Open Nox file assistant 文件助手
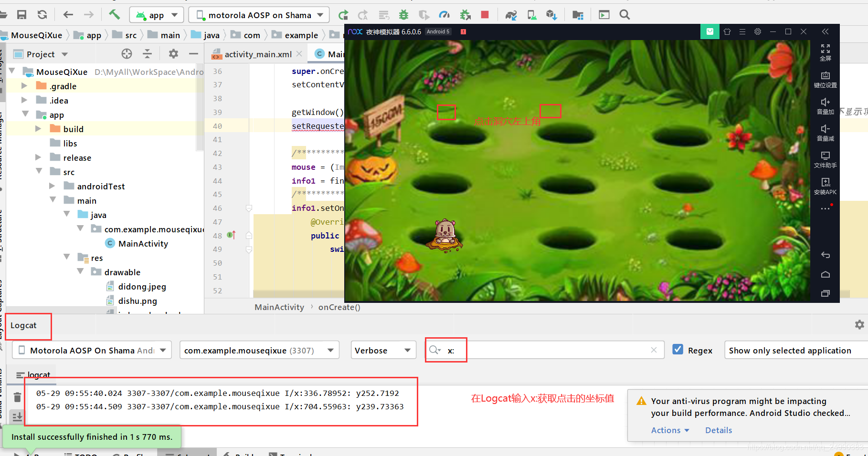The width and height of the screenshot is (868, 456). (x=826, y=160)
